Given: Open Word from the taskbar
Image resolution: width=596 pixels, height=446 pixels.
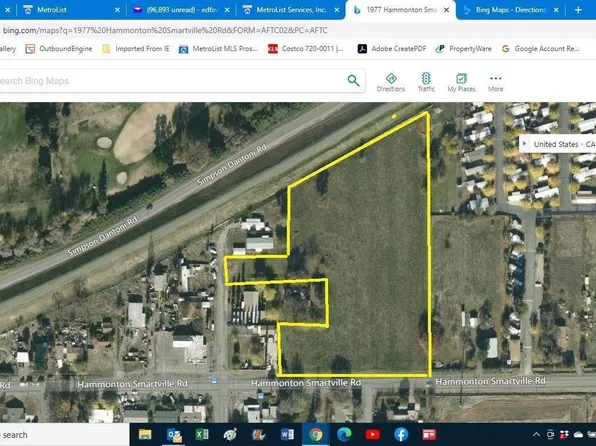Looking at the screenshot, I should [287, 434].
